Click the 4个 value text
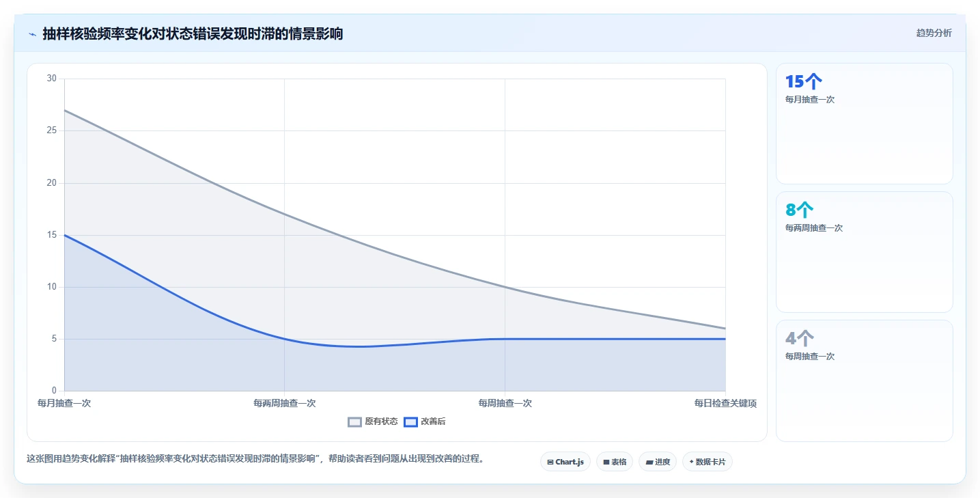980x498 pixels. (800, 338)
